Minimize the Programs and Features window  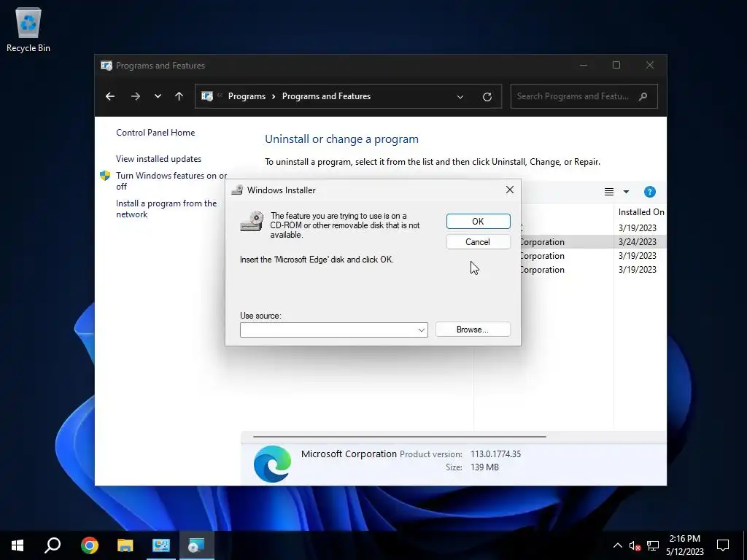(x=584, y=65)
